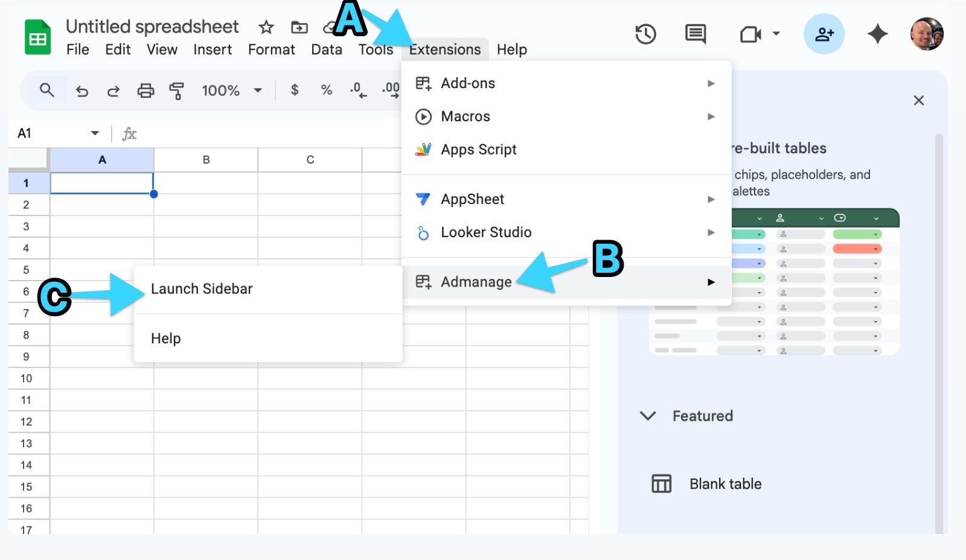Open the zoom 100% dropdown

click(x=232, y=91)
